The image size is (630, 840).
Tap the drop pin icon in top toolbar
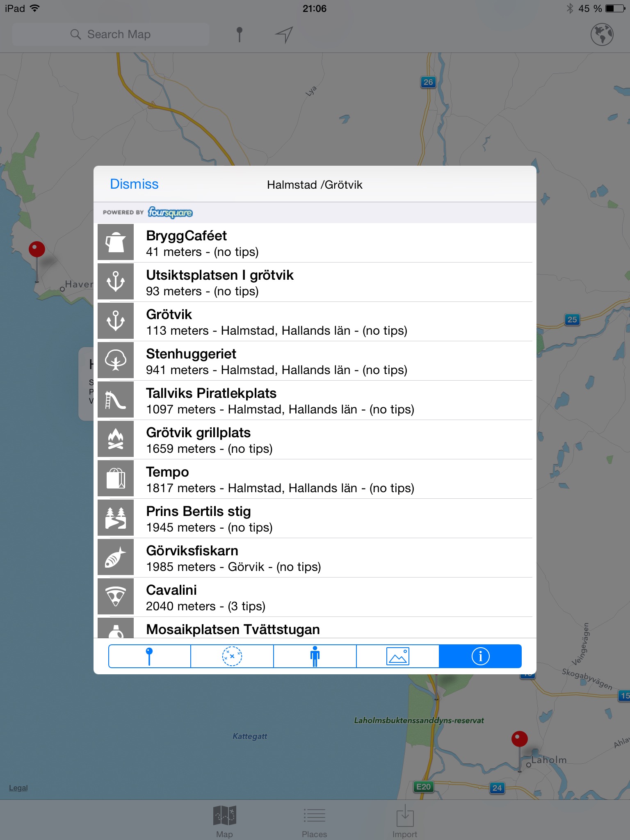tap(240, 34)
